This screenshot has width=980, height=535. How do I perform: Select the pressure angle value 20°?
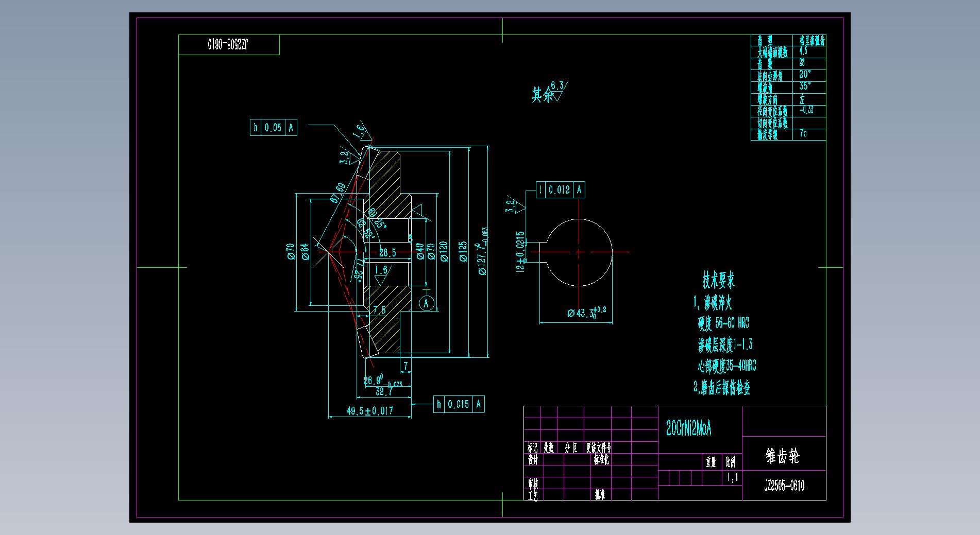(x=805, y=74)
